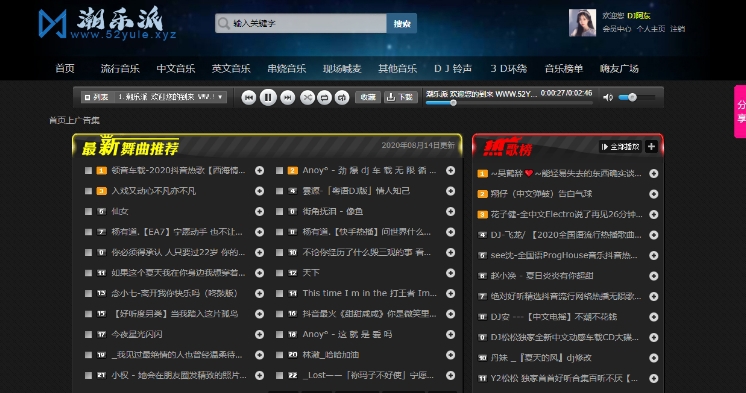Adjust the volume slider in the player
Image resolution: width=746 pixels, height=393 pixels.
click(x=637, y=98)
